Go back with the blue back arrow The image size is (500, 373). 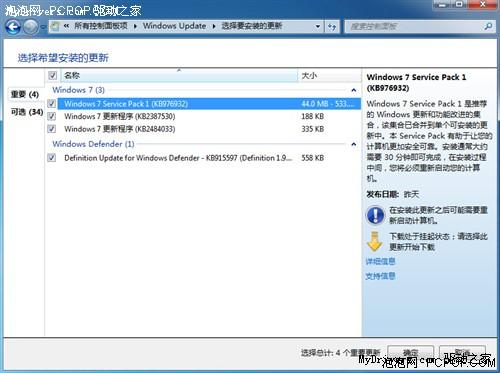click(13, 27)
